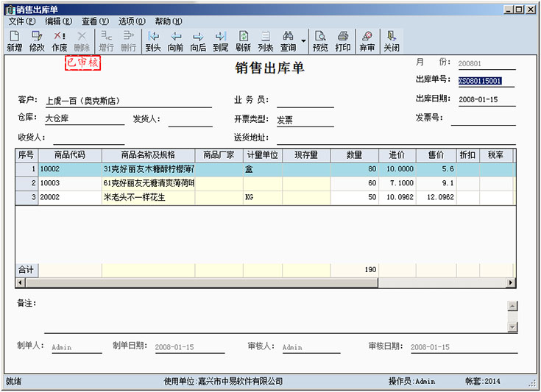Click the 发票号 input field
The image size is (541, 392).
pos(483,119)
